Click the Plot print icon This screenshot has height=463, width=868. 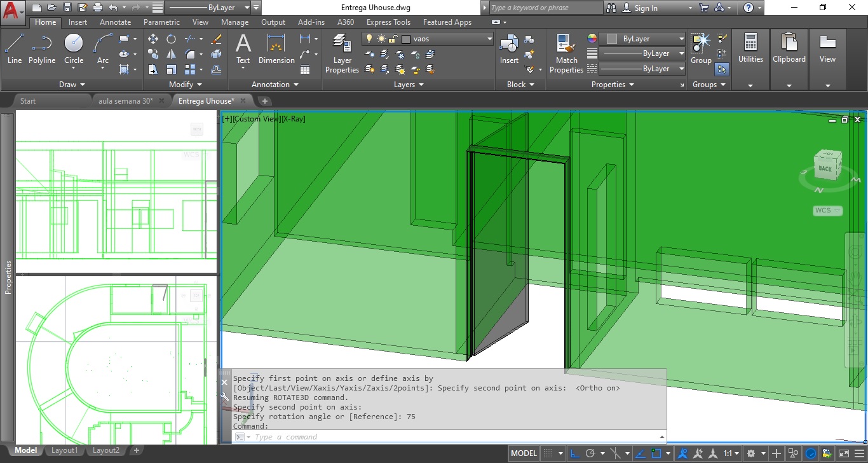97,8
